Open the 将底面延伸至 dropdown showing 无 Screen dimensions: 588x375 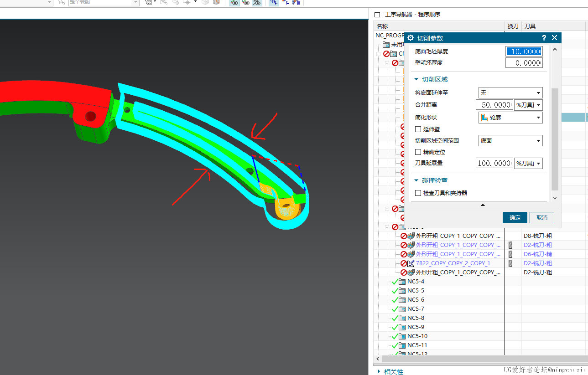tap(510, 93)
